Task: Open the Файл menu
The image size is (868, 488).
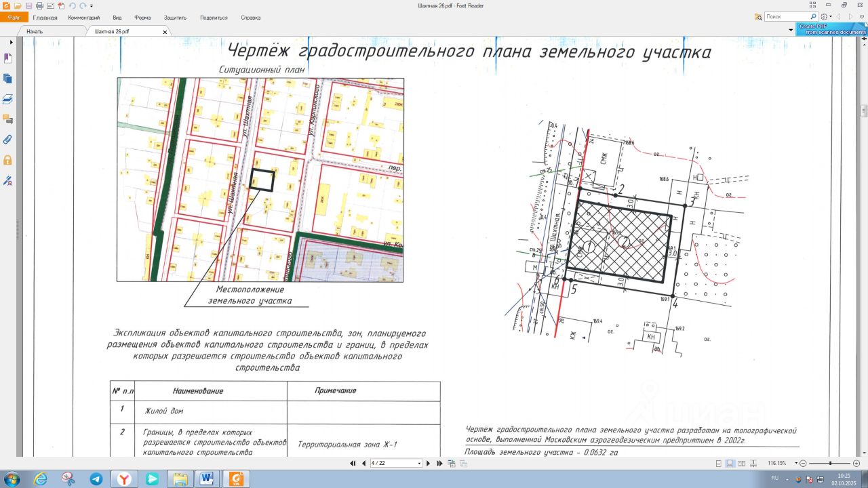Action: (14, 18)
